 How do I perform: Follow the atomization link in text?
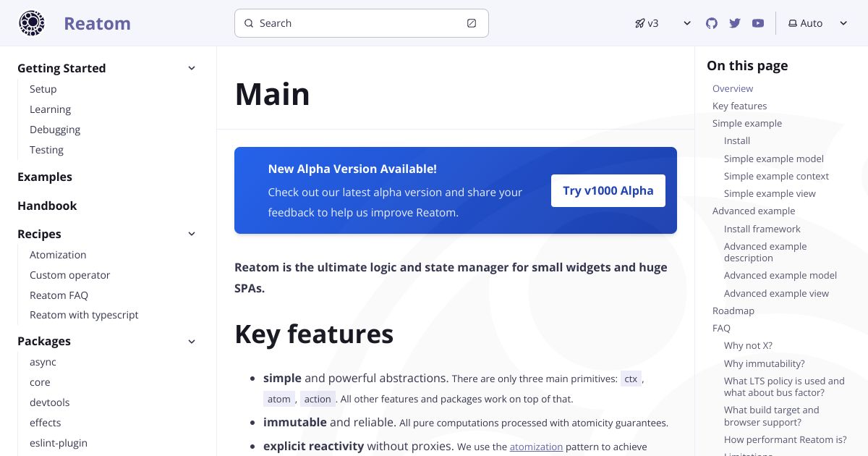point(536,447)
